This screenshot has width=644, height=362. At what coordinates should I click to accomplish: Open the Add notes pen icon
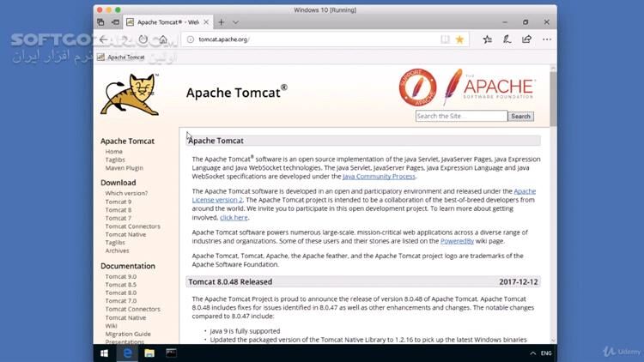(x=507, y=39)
